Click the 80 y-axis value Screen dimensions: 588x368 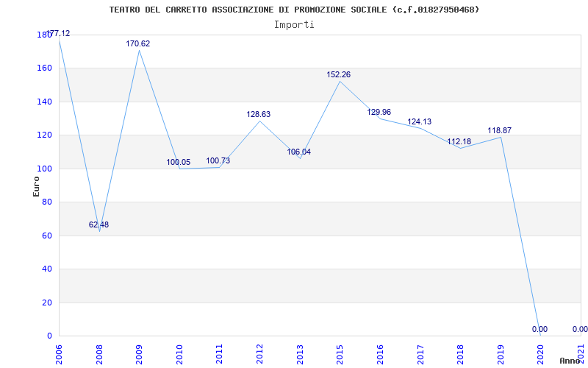[46, 202]
